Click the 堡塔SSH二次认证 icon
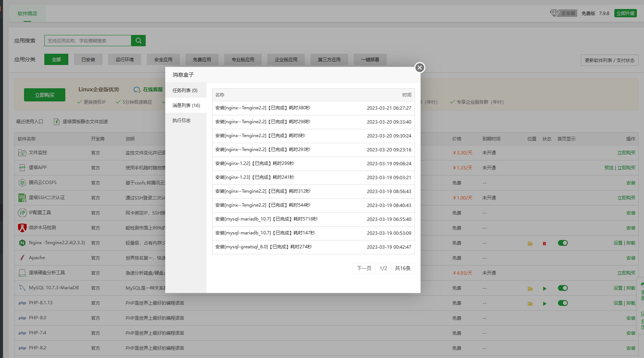The height and width of the screenshot is (358, 644). [22, 198]
